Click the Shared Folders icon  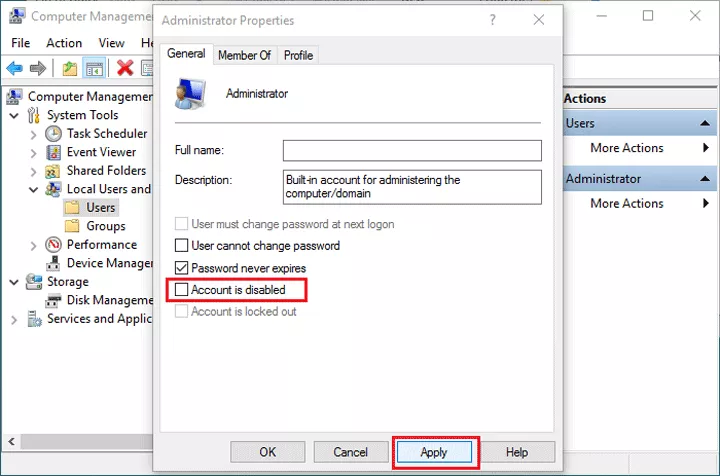pyautogui.click(x=52, y=171)
